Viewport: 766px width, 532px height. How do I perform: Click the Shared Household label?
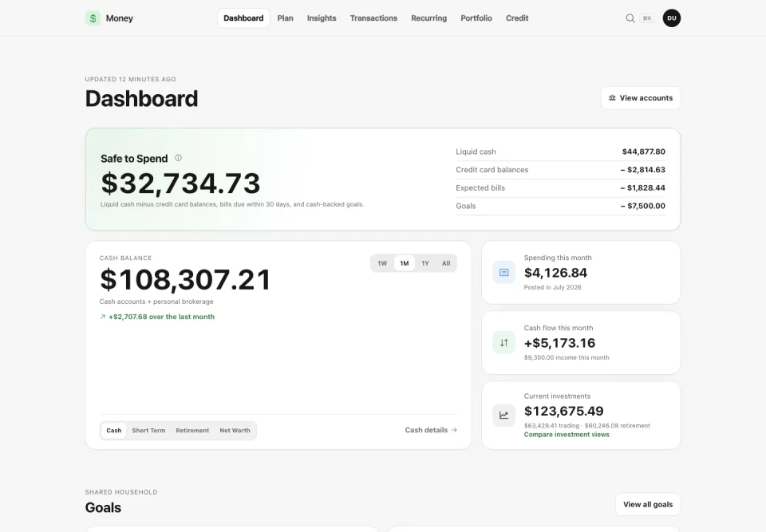pyautogui.click(x=121, y=492)
